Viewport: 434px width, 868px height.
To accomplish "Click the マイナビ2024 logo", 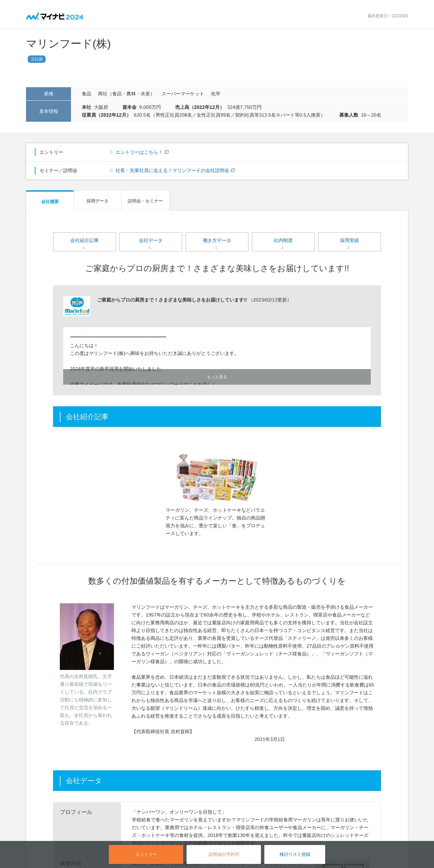I will tap(55, 17).
